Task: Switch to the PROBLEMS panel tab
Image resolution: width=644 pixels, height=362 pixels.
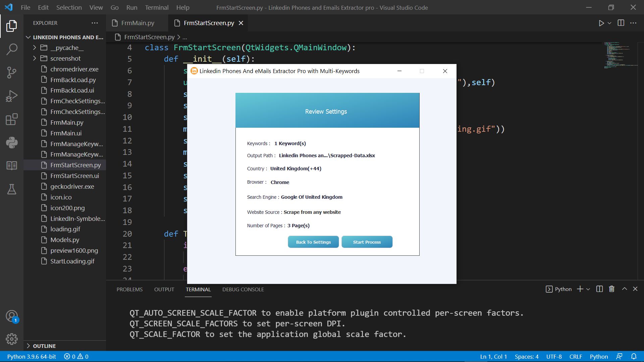Action: [129, 289]
